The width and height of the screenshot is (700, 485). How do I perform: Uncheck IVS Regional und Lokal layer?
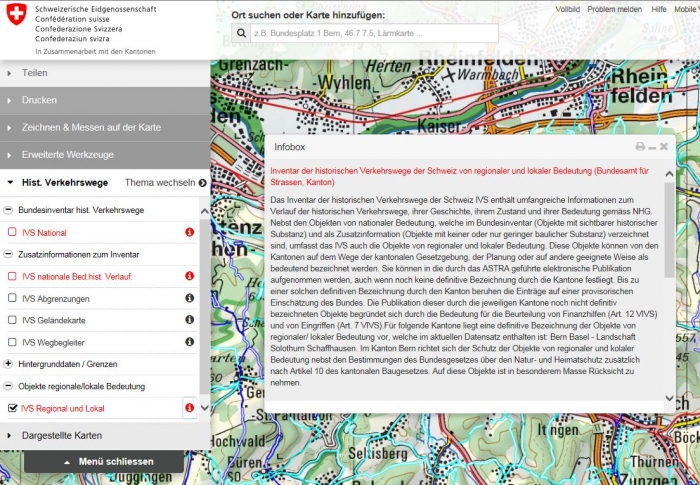12,408
